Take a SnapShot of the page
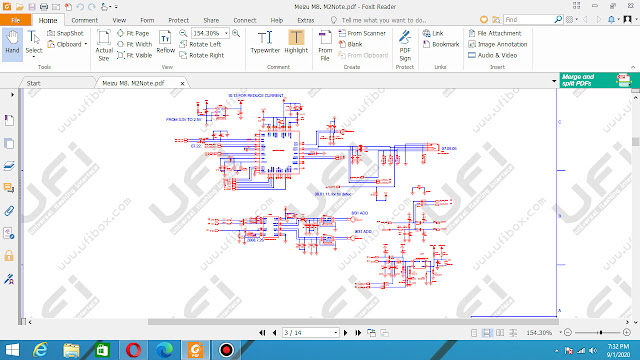 pyautogui.click(x=65, y=33)
